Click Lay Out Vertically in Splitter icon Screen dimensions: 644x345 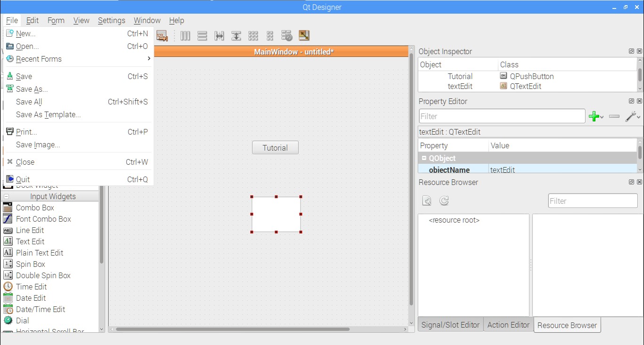point(236,36)
